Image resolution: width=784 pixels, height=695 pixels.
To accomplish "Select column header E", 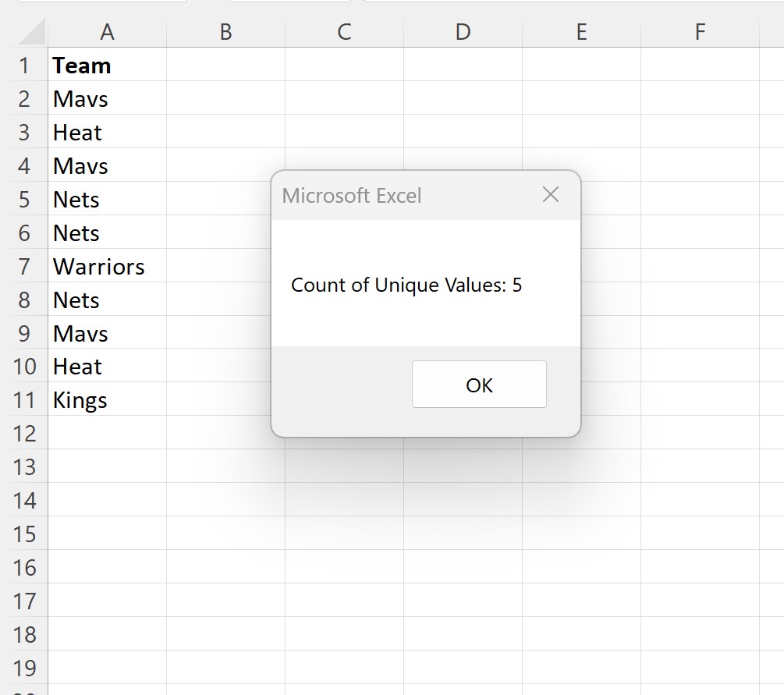I will pyautogui.click(x=581, y=33).
